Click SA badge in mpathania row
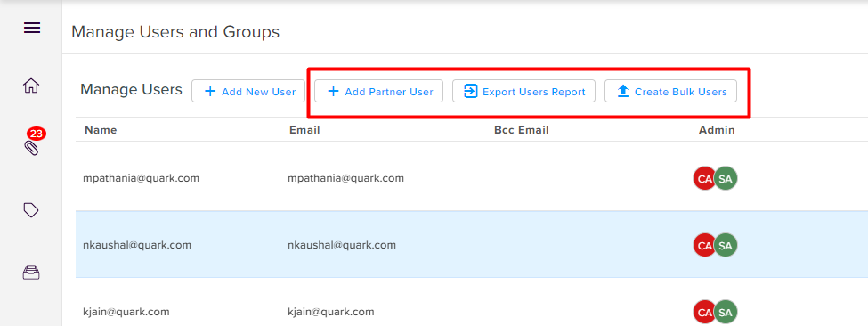Screen dimensions: 868x326 [726, 178]
